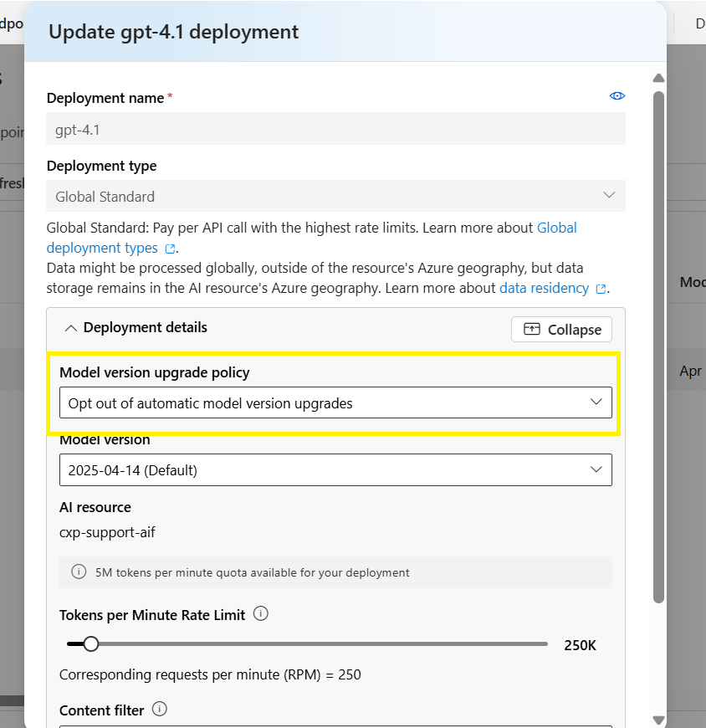Image resolution: width=706 pixels, height=728 pixels.
Task: Toggle the eye icon beside Deployment name
Action: point(616,95)
